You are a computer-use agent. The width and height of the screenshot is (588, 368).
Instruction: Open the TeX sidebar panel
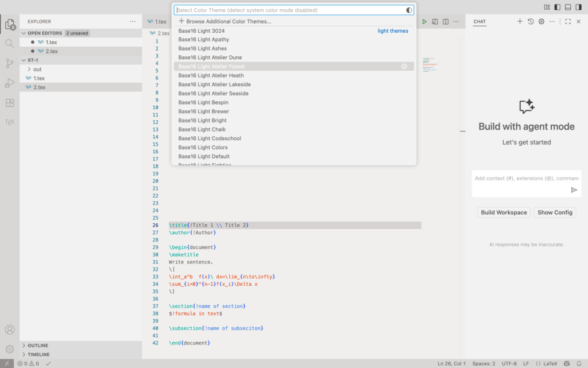pyautogui.click(x=10, y=122)
